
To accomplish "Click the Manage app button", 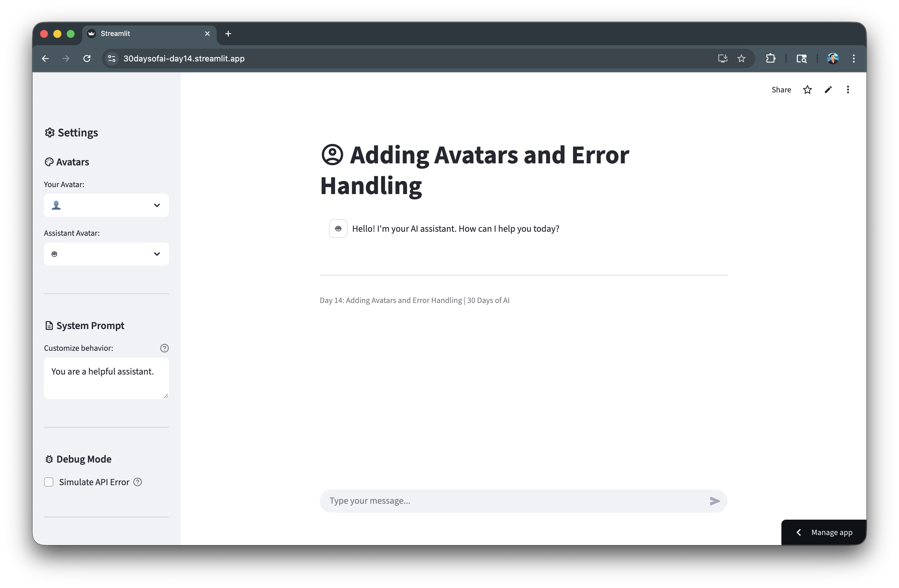I will click(x=832, y=532).
